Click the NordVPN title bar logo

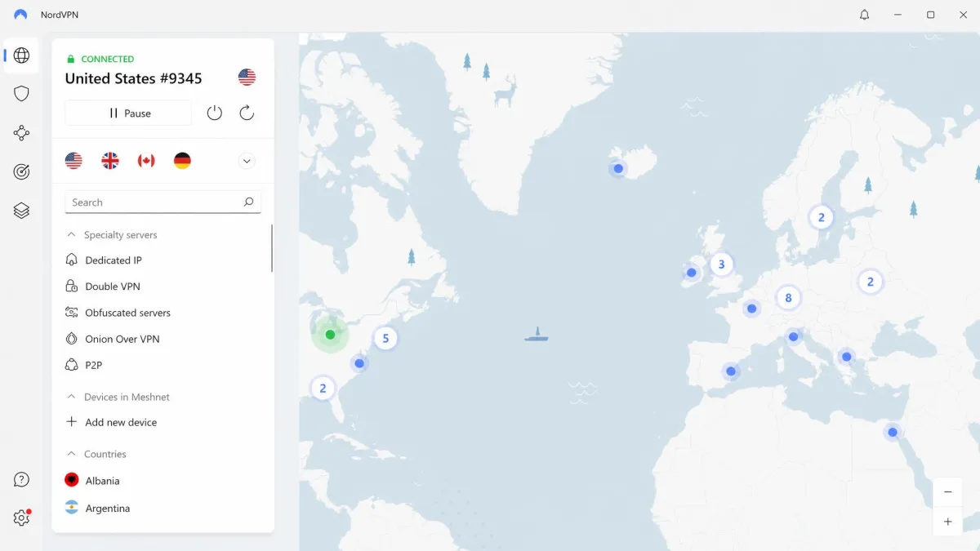[20, 15]
